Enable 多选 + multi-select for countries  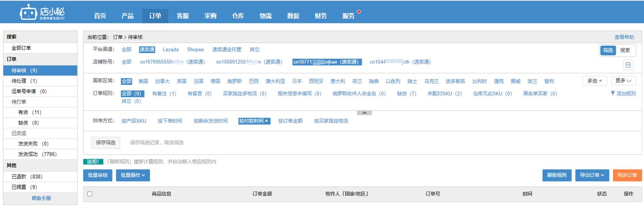pyautogui.click(x=594, y=81)
